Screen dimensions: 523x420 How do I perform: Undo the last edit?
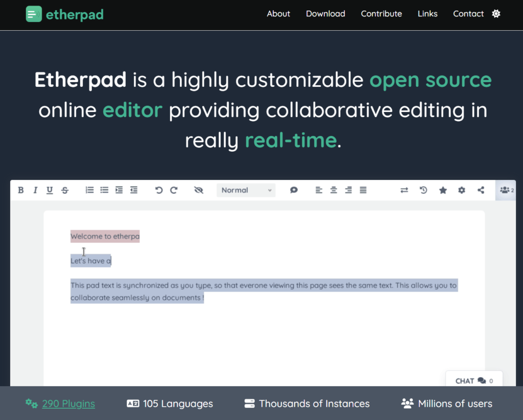(x=159, y=190)
